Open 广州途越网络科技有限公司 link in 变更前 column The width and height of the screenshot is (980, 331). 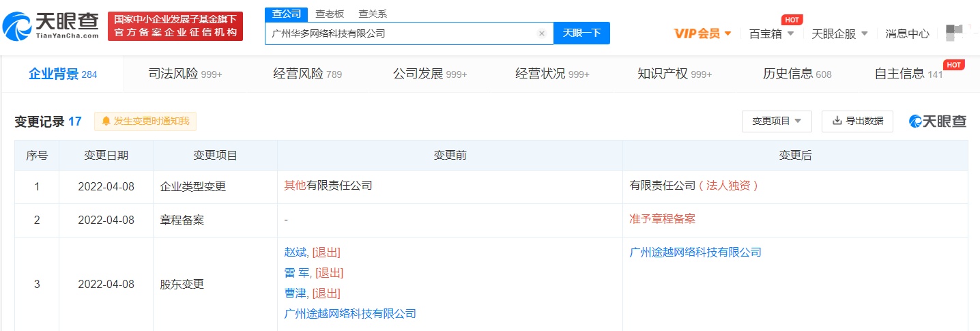(350, 314)
